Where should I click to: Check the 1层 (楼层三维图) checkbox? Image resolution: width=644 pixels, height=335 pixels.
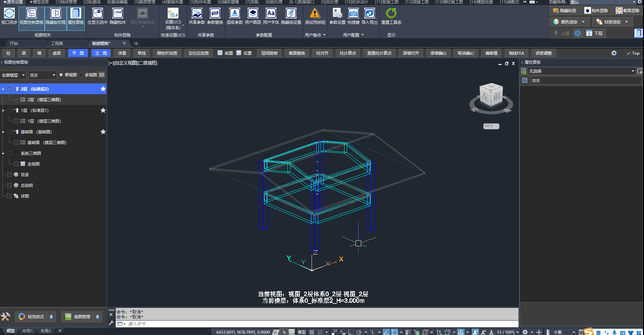click(x=16, y=121)
